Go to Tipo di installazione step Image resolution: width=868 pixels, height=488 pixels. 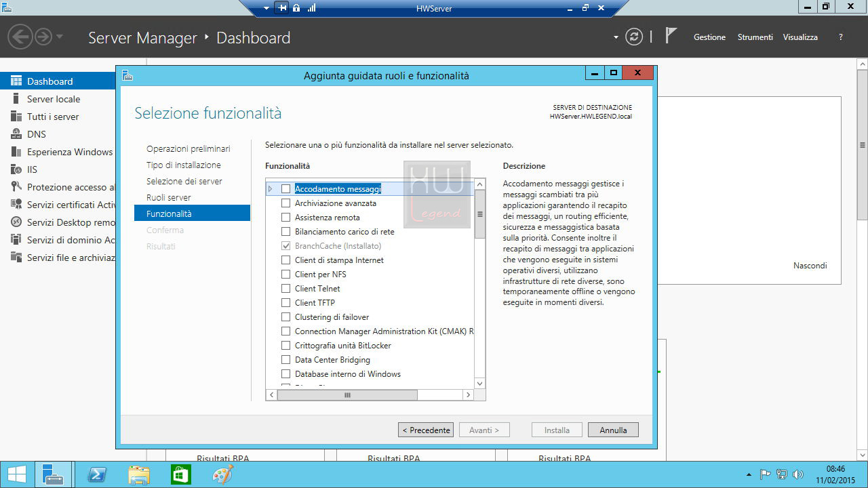pyautogui.click(x=184, y=165)
